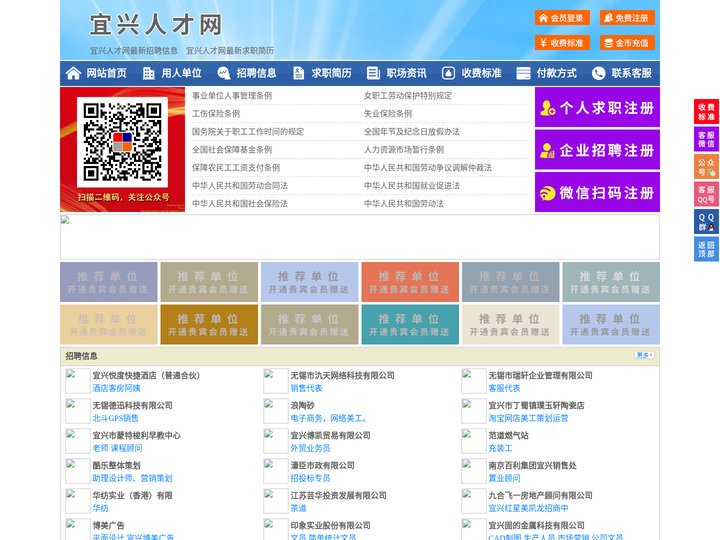Image resolution: width=720 pixels, height=540 pixels.
Task: Click company name 南京百利集团宜兴销售处
Action: 532,465
